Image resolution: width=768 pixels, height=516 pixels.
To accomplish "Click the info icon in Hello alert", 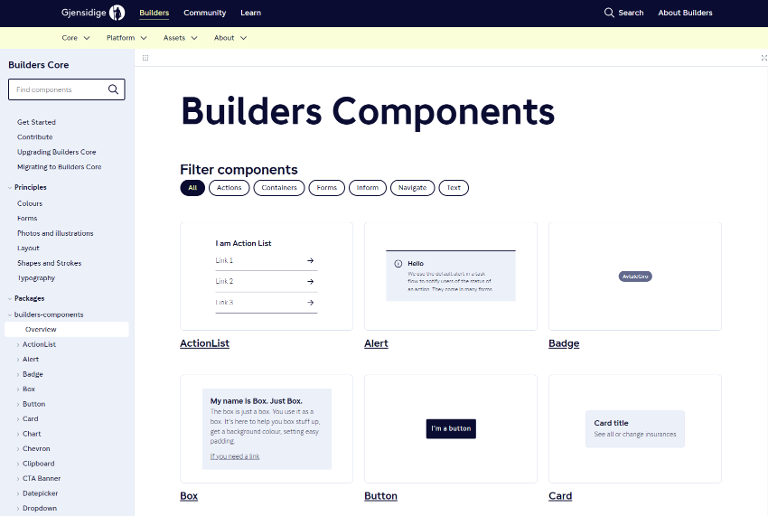I will tap(398, 263).
